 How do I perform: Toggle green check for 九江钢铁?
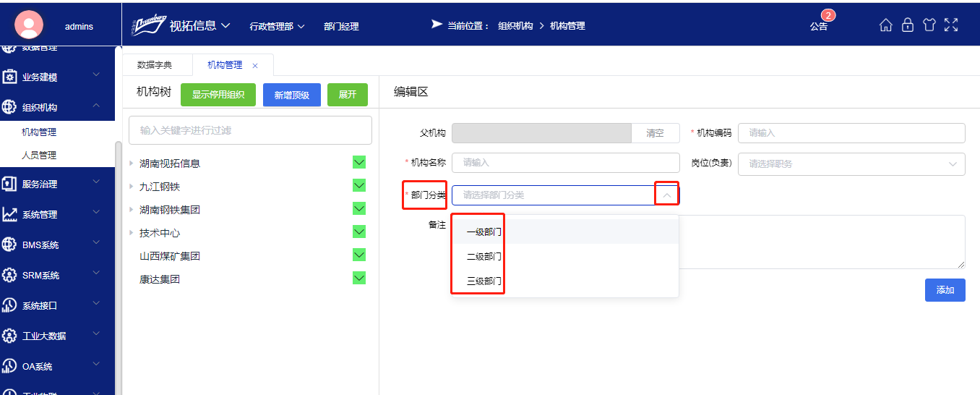[x=359, y=185]
